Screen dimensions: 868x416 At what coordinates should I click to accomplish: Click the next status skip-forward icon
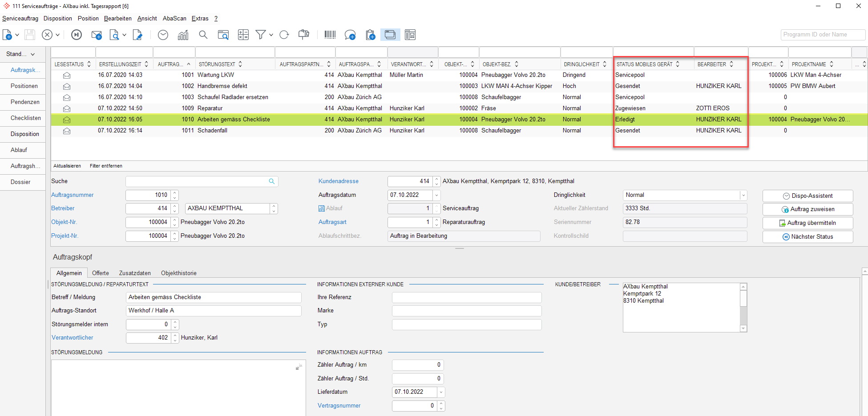click(x=77, y=35)
